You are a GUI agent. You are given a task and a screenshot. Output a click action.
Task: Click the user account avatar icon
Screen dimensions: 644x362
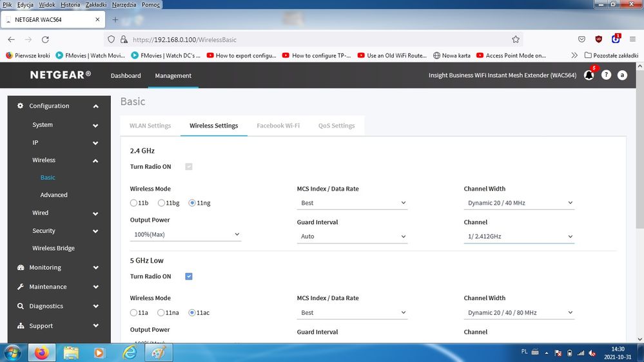tap(622, 75)
